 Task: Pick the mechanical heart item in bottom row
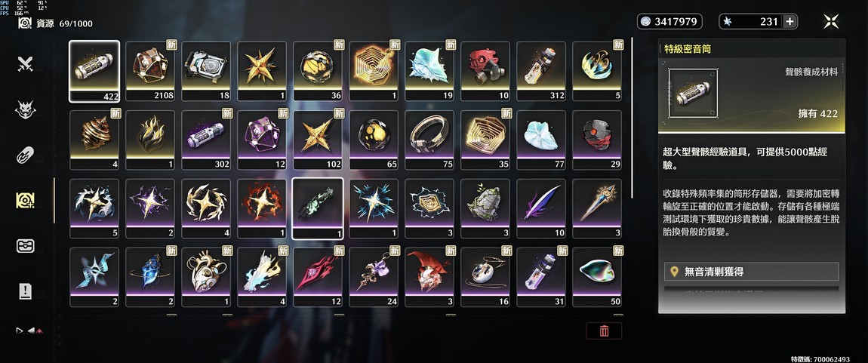click(x=206, y=277)
